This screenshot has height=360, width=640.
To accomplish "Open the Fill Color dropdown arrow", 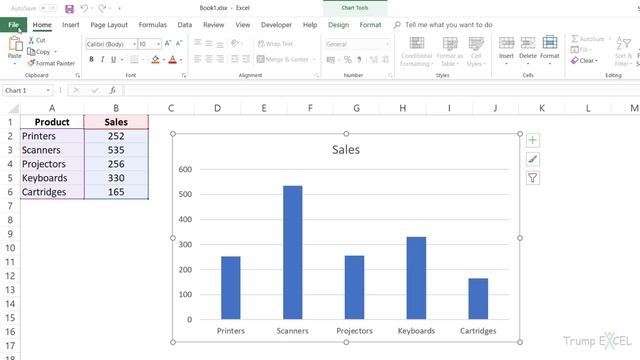I will tap(163, 60).
